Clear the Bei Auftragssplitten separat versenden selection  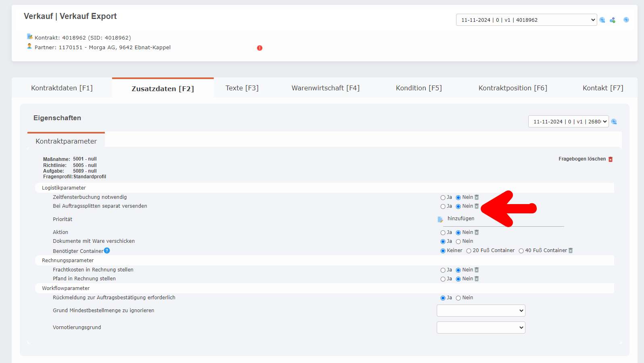click(x=477, y=206)
